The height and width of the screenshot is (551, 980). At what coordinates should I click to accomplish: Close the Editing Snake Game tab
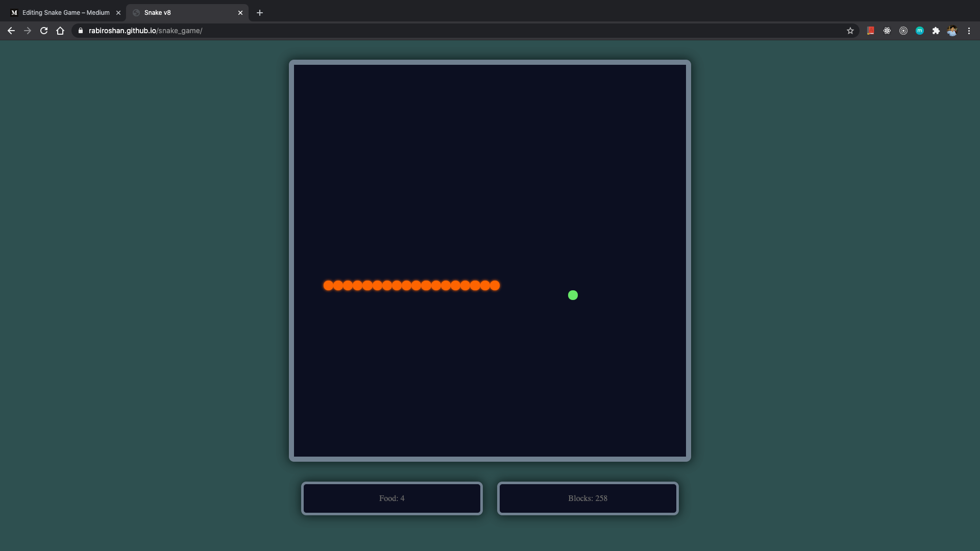pyautogui.click(x=118, y=13)
